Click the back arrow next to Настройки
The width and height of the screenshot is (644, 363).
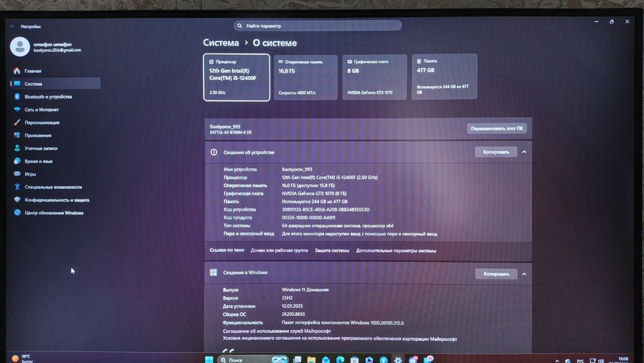point(12,26)
